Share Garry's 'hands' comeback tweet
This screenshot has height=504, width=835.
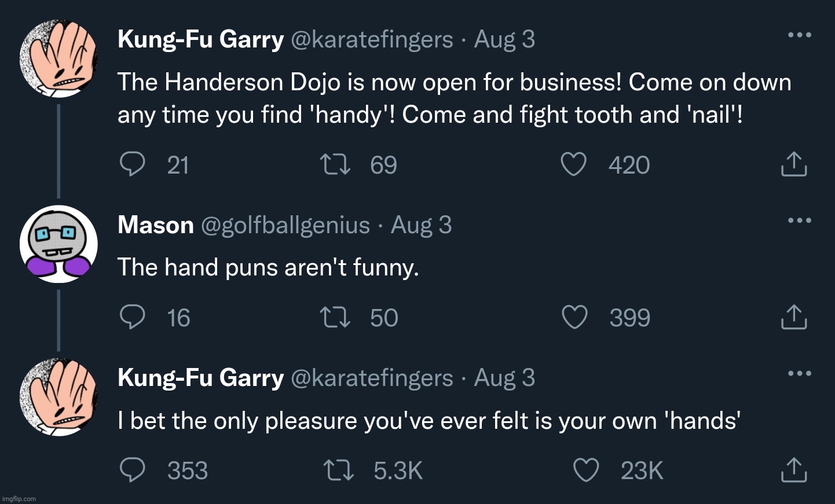(x=794, y=470)
